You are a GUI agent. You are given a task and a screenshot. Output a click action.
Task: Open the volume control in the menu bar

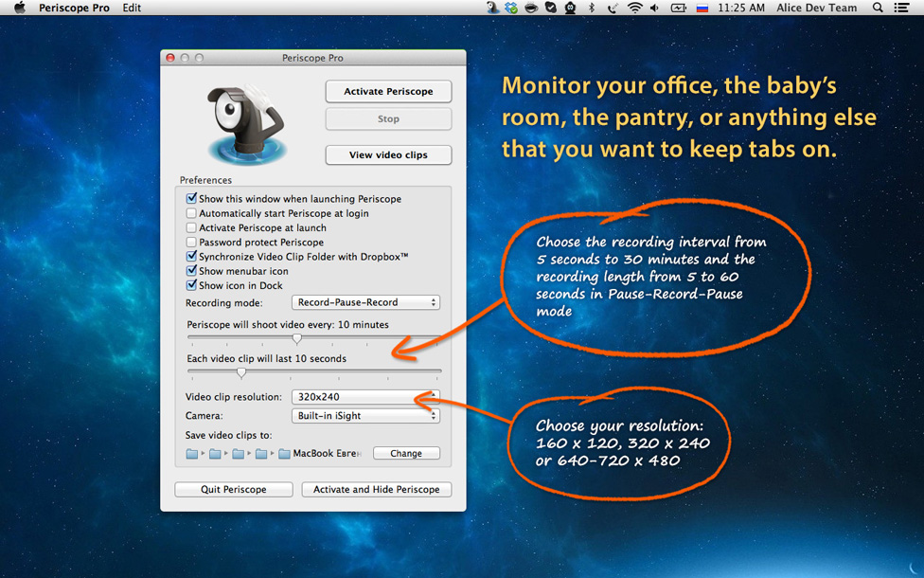click(655, 8)
